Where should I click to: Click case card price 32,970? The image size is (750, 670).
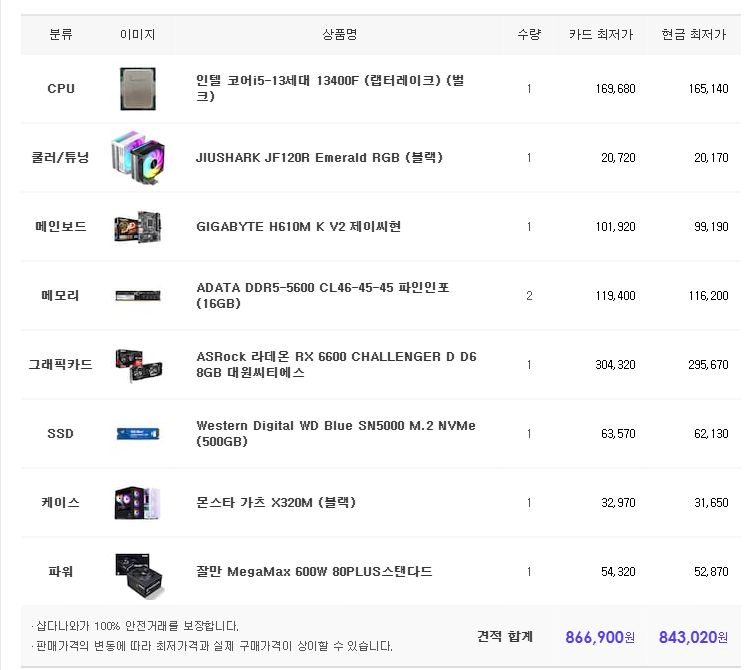(x=618, y=503)
